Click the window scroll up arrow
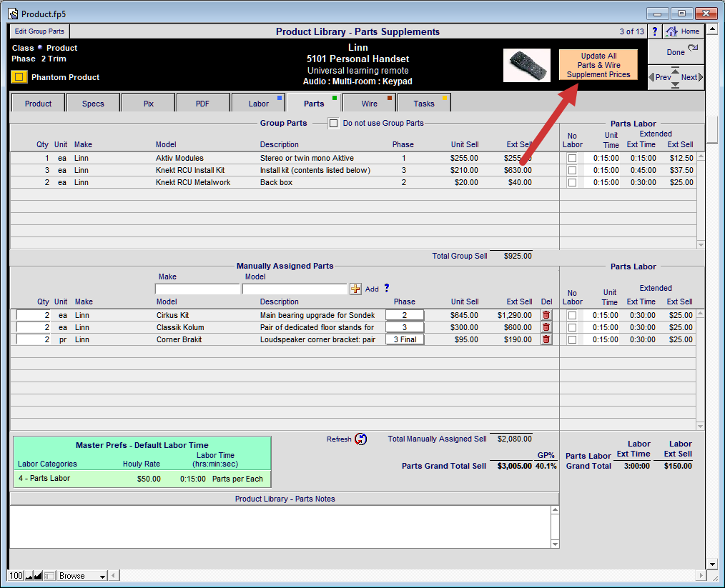Image resolution: width=725 pixels, height=588 pixels. click(x=712, y=29)
